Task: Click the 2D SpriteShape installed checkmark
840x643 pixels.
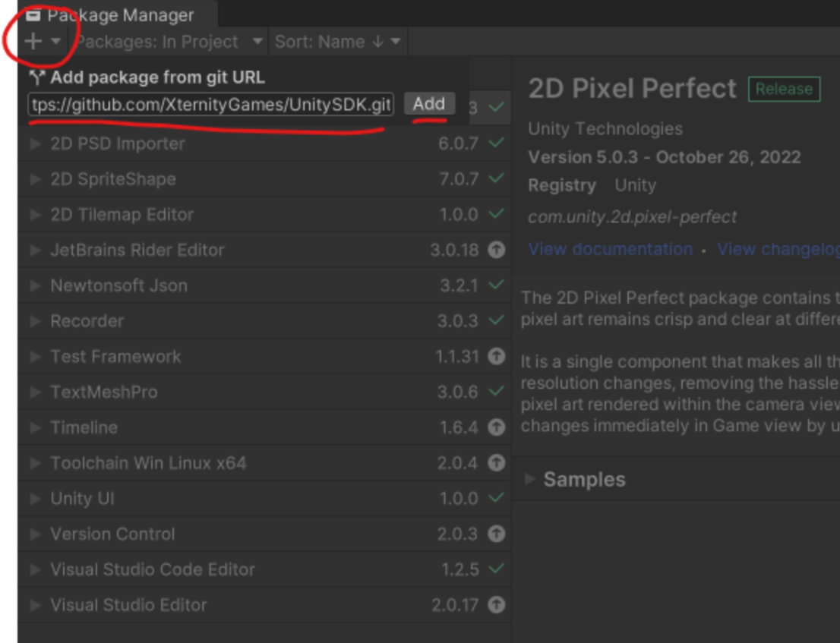Action: [497, 178]
